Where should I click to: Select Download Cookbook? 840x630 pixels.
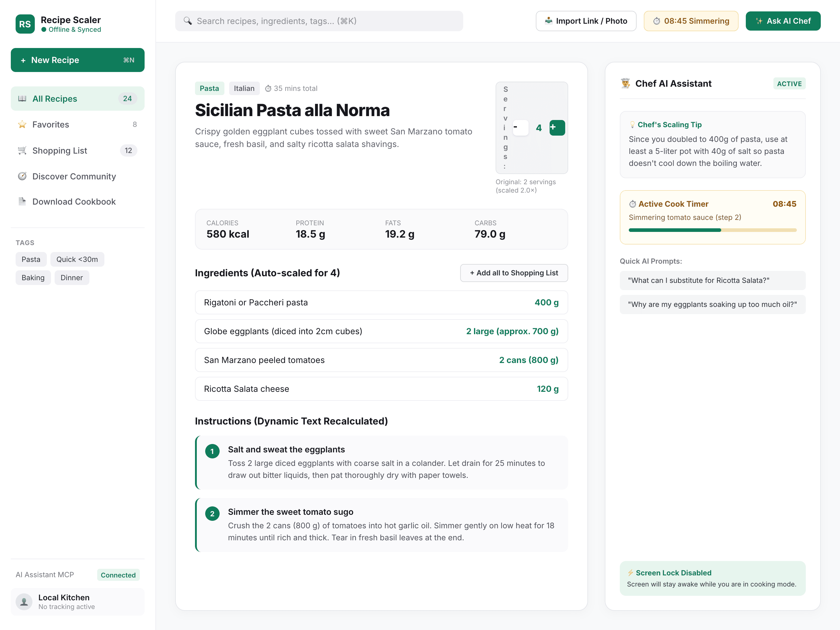pos(77,202)
